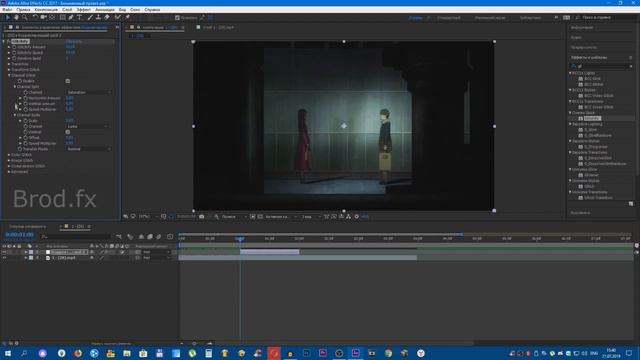The height and width of the screenshot is (360, 640).
Task: Open Chrome from the taskbar
Action: [388, 353]
